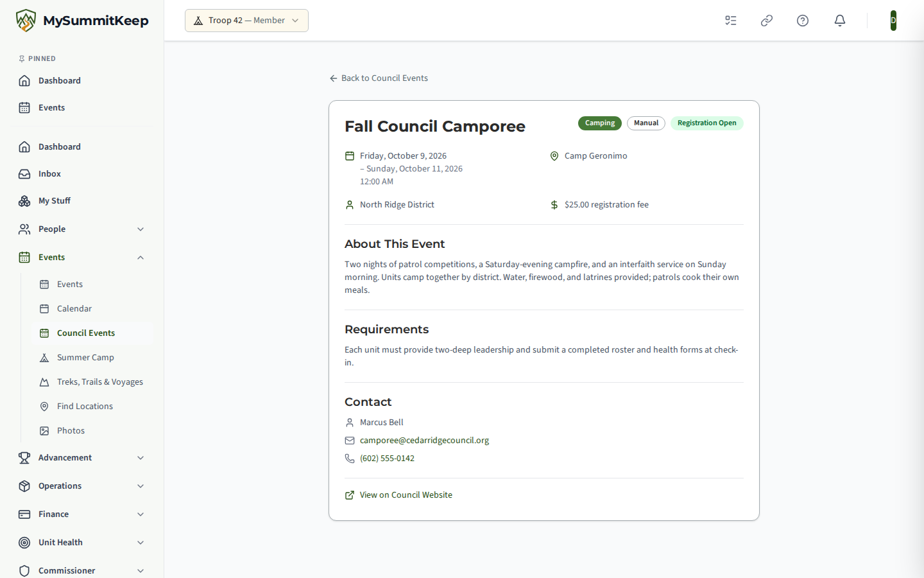Open Summer Camp page
The width and height of the screenshot is (924, 578).
92,358
